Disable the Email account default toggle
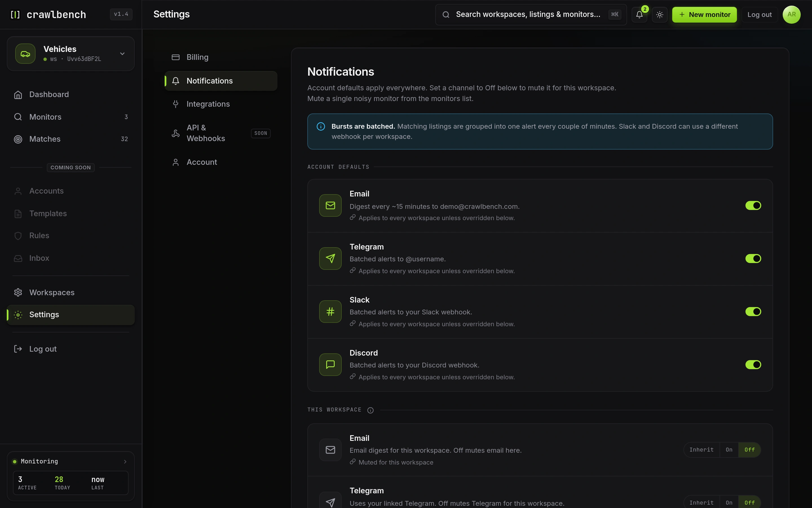 [753, 205]
